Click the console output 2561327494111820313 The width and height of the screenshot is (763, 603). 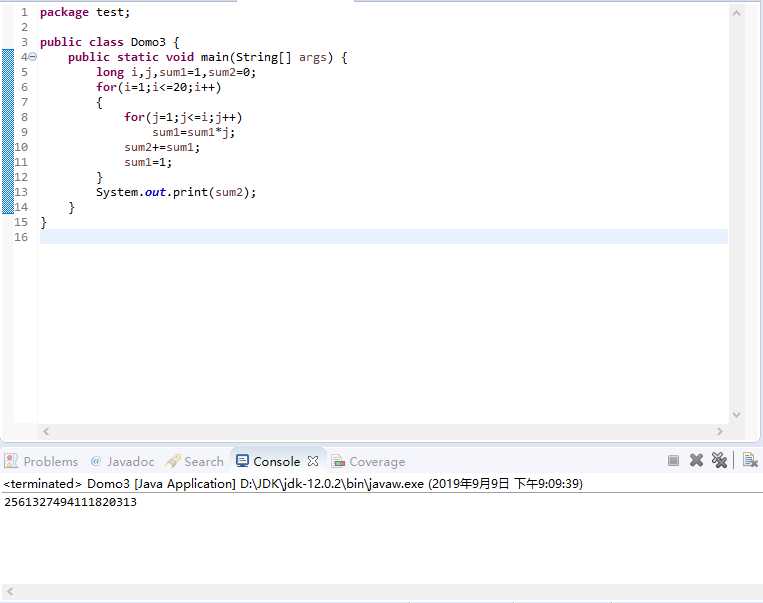71,502
